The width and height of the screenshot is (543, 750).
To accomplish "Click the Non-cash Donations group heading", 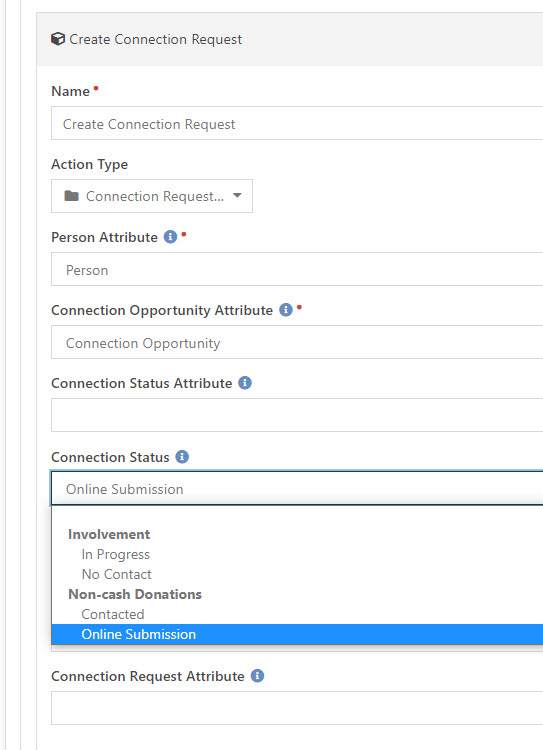I will [135, 594].
